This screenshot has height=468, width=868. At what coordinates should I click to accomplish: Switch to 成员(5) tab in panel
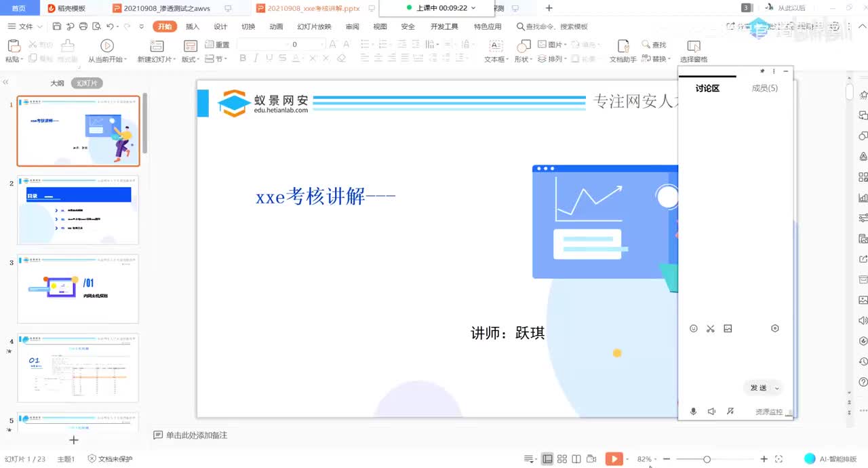pos(765,88)
